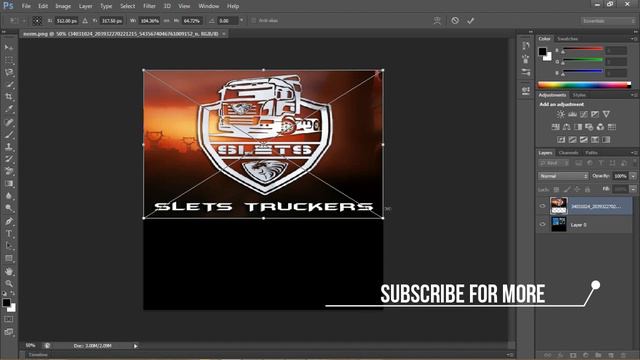Screen dimensions: 640x360
Task: Open the Layers panel flyout menu
Action: 633,153
